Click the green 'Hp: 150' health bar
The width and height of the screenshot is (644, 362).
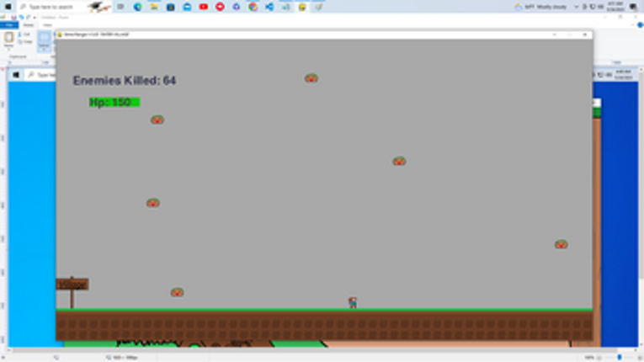(114, 102)
